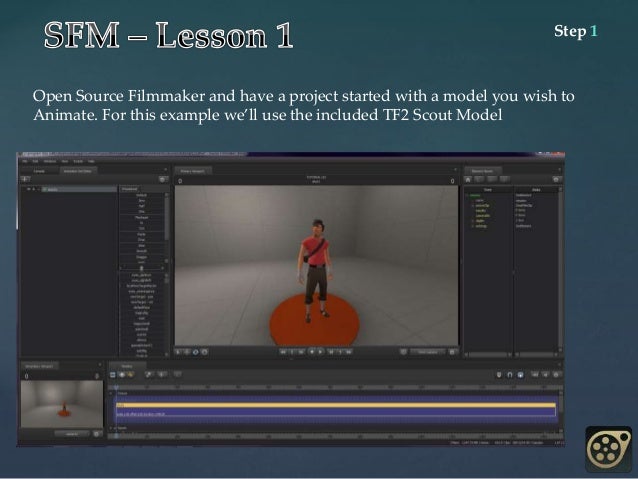Select the yellow shot clip on the Film track

click(x=336, y=405)
